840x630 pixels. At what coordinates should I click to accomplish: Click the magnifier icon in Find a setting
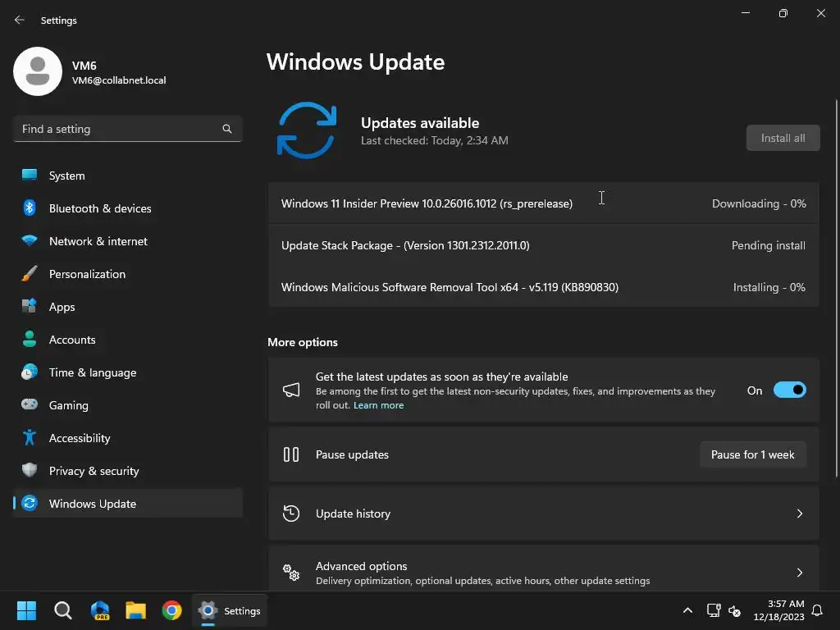point(227,129)
